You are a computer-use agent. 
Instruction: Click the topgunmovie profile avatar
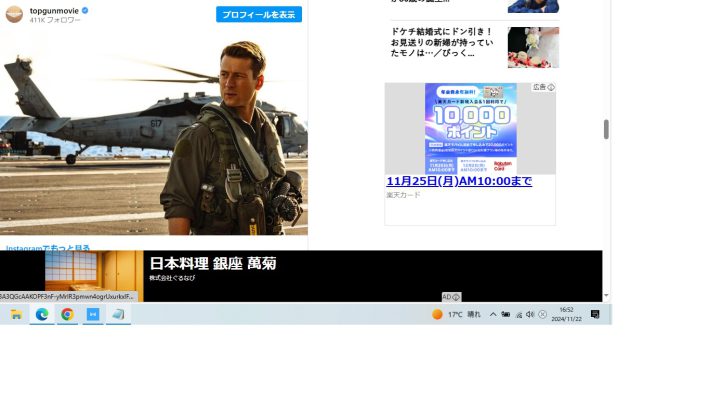pyautogui.click(x=14, y=14)
